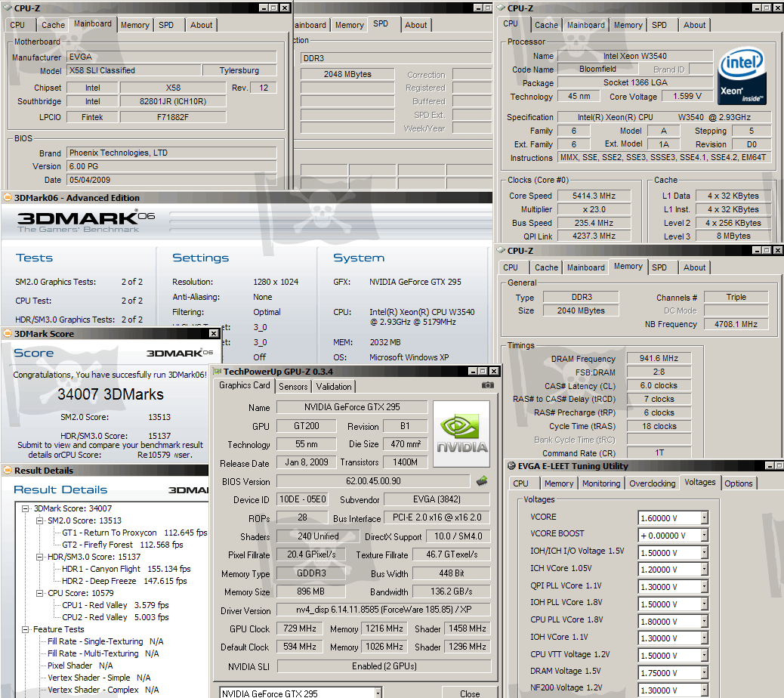Open the NF200 Voltage dropdown
Screen dimensions: 784x698
[x=704, y=690]
